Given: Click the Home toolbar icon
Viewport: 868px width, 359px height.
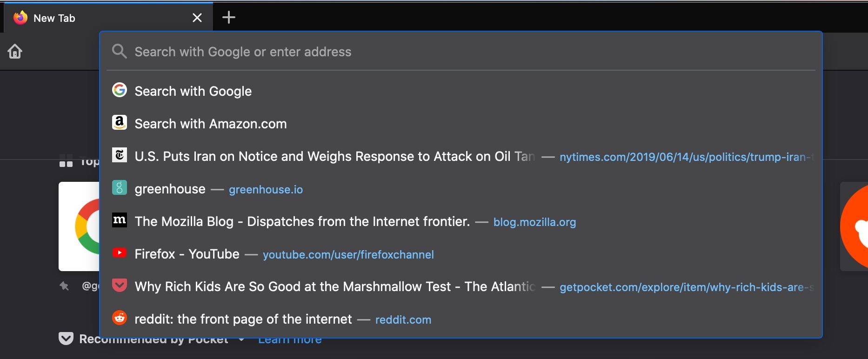Looking at the screenshot, I should [15, 51].
